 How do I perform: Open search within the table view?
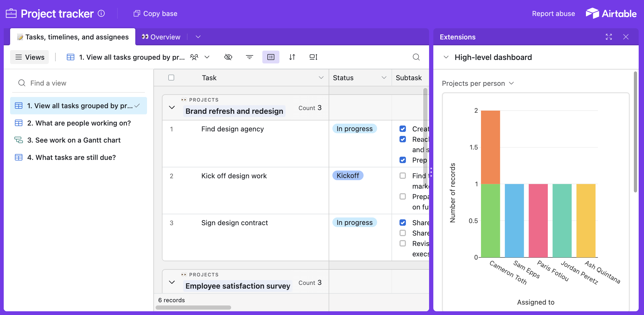click(416, 57)
